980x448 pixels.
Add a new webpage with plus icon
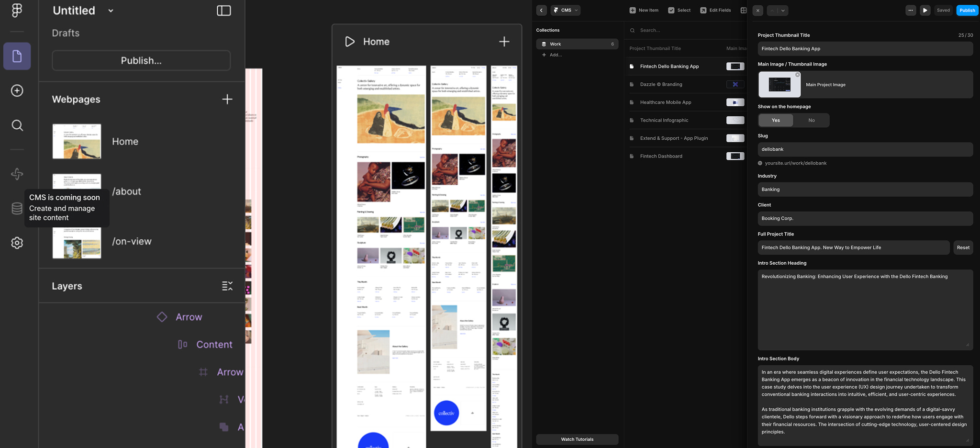coord(227,99)
